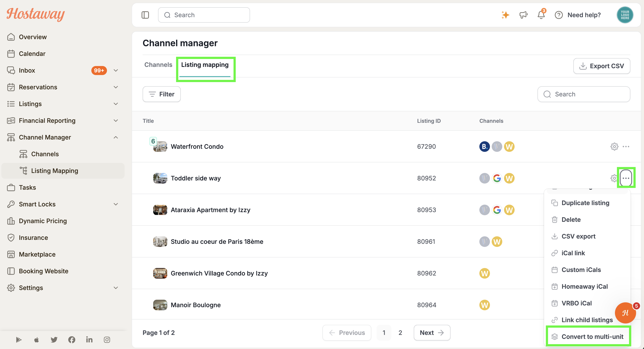Choose Duplicate listing from the menu
Viewport: 644px width, 349px height.
click(585, 203)
